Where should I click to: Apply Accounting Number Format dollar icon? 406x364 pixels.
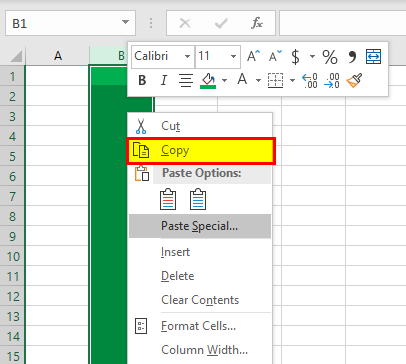pyautogui.click(x=295, y=56)
